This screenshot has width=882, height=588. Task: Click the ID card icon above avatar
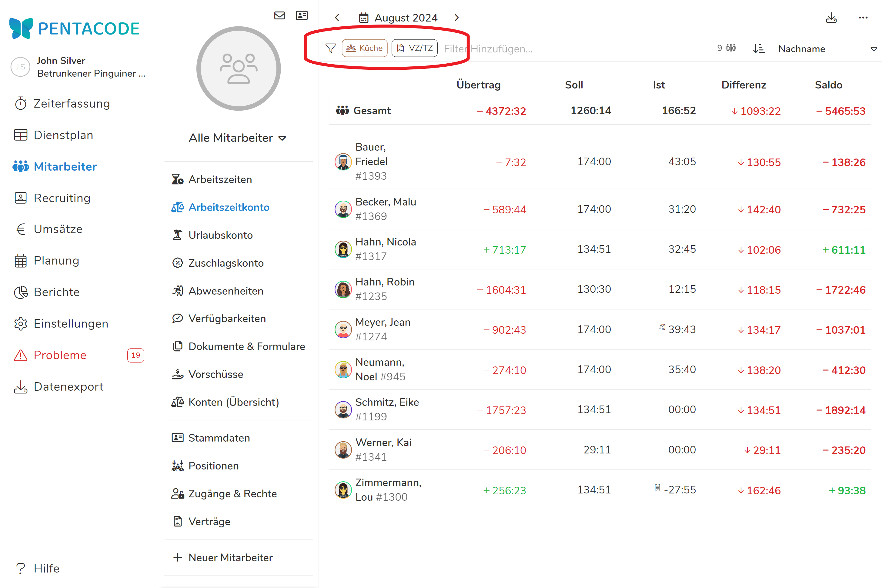(x=302, y=15)
